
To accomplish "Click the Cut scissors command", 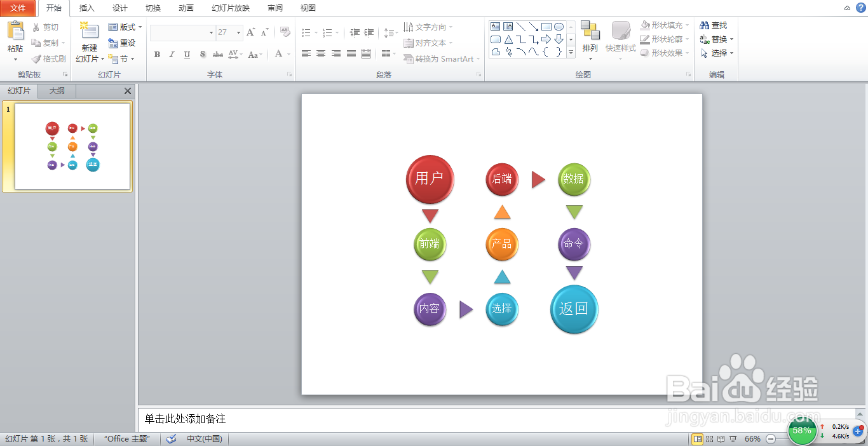I will pos(45,27).
